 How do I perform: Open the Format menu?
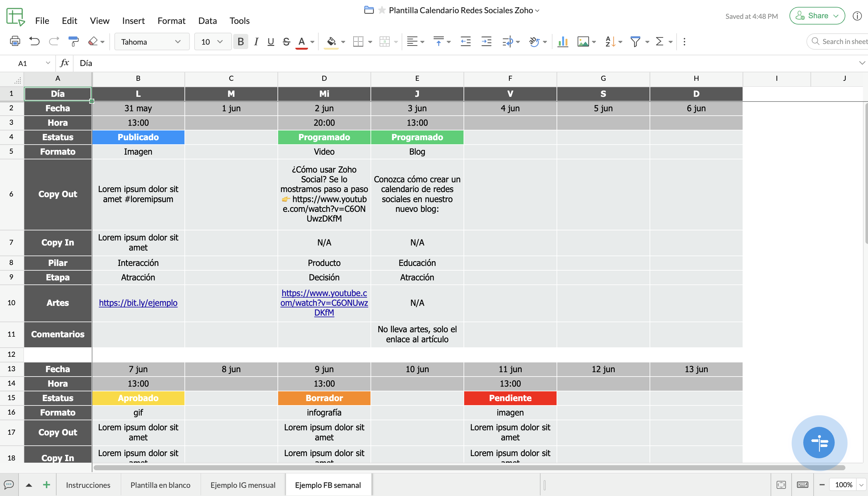coord(171,21)
